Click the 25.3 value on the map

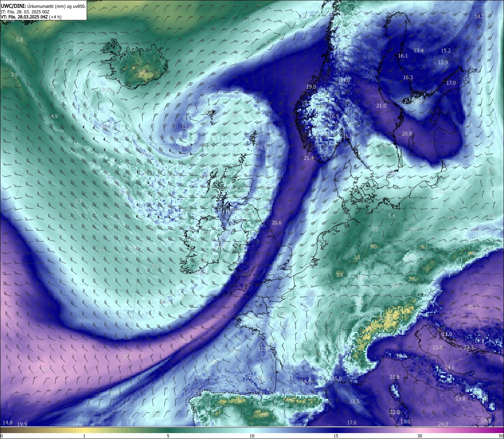472,307
